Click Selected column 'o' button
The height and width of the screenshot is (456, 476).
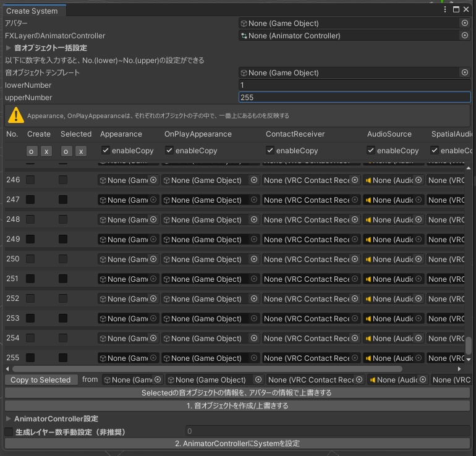pyautogui.click(x=66, y=151)
